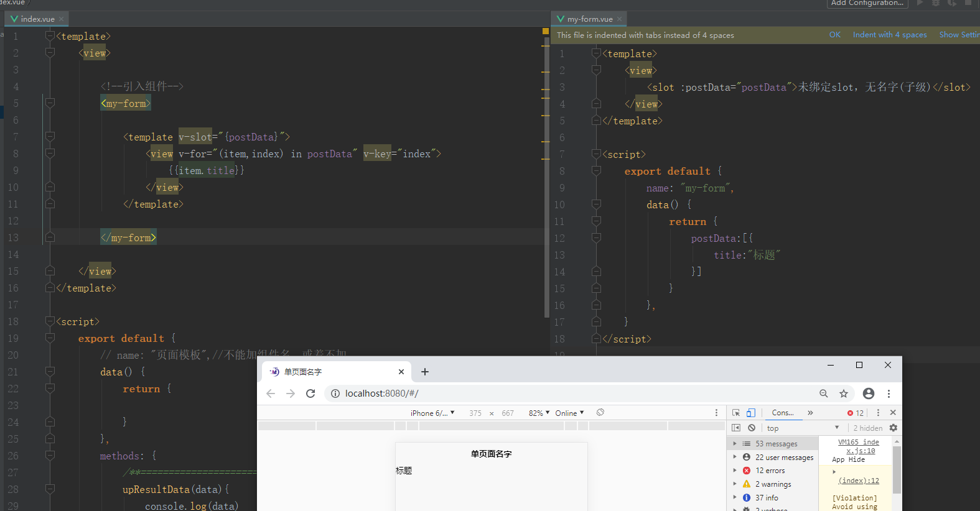Click the console vertical scrollbar thumb
Screen dimensions: 980x511
pos(897,471)
